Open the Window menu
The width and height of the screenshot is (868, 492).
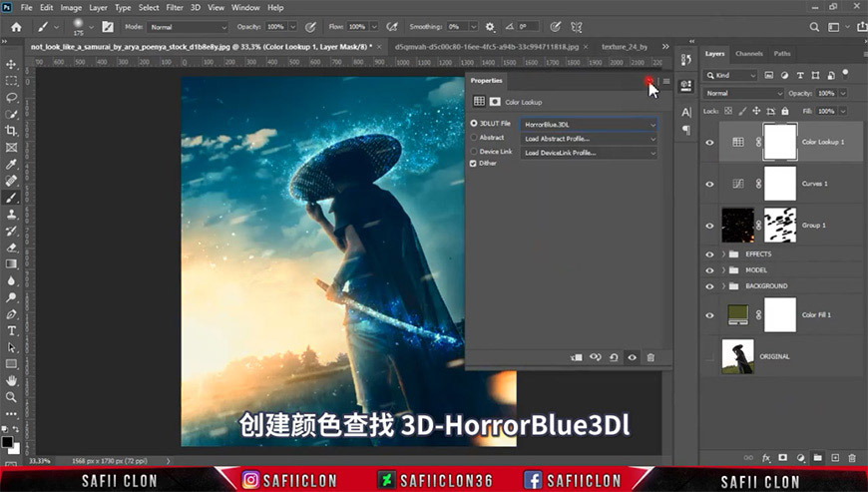[245, 8]
